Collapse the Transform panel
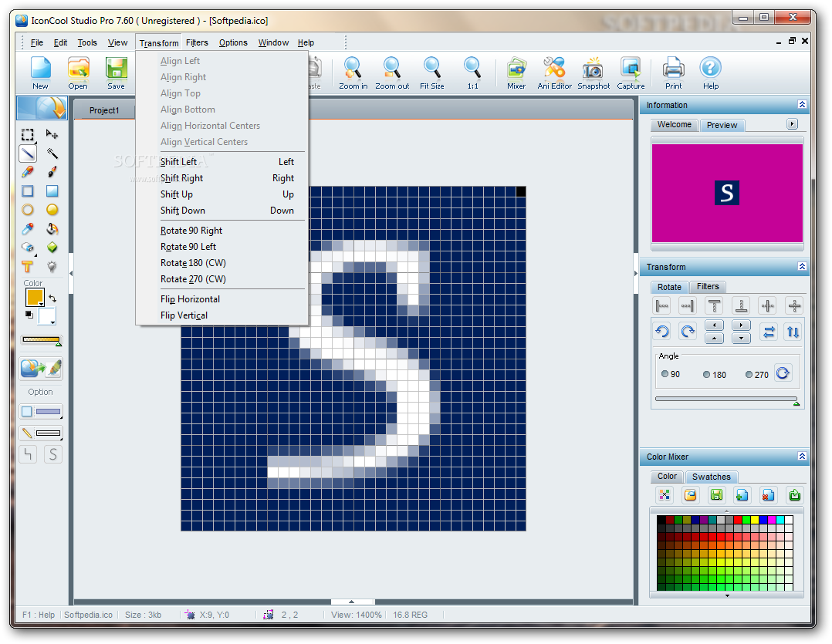This screenshot has width=832, height=644. [x=802, y=267]
